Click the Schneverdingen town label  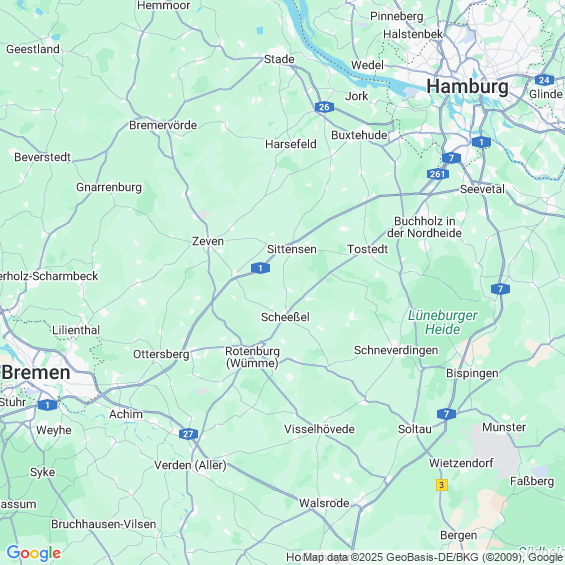point(396,350)
